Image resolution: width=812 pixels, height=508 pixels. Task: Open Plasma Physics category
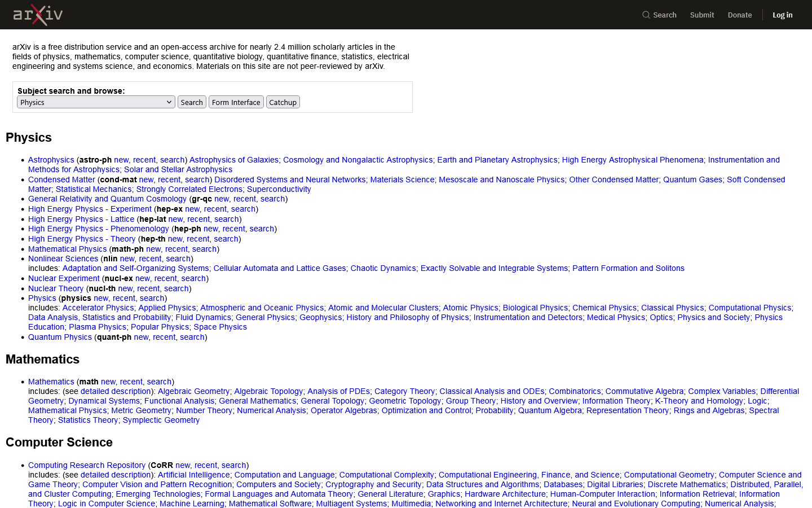click(x=98, y=327)
